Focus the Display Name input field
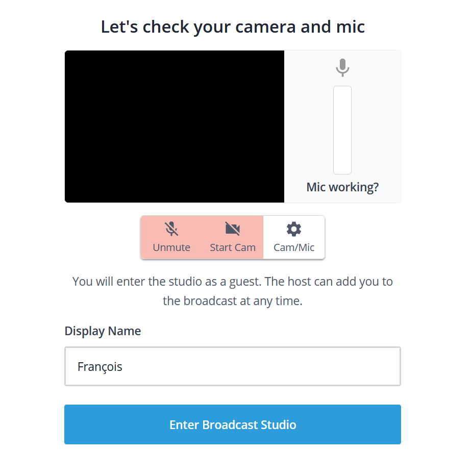 click(x=233, y=366)
